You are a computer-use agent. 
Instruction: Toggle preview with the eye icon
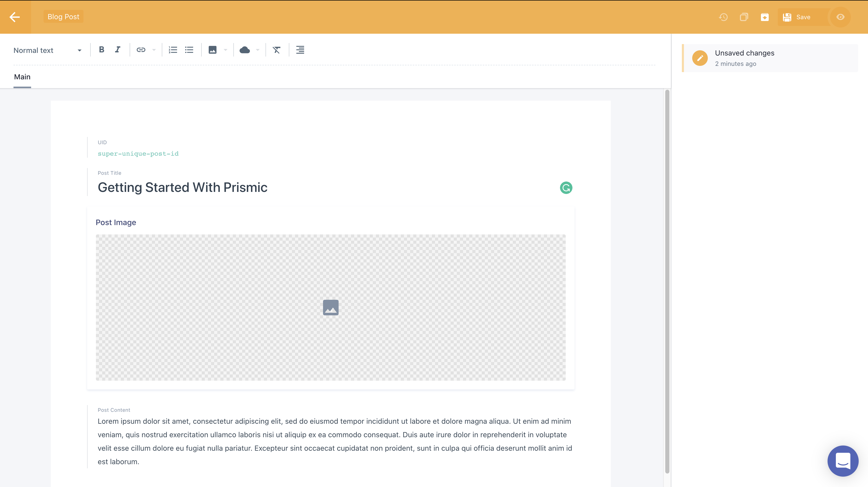[840, 17]
